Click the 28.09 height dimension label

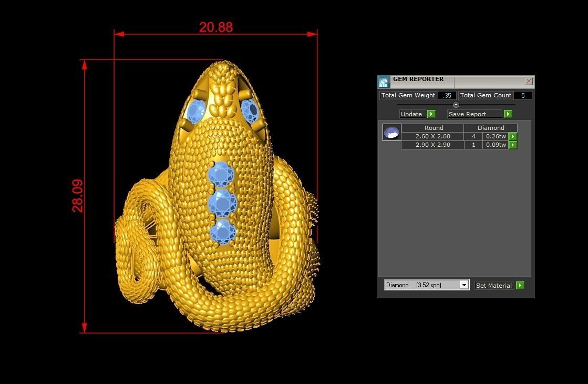(78, 196)
